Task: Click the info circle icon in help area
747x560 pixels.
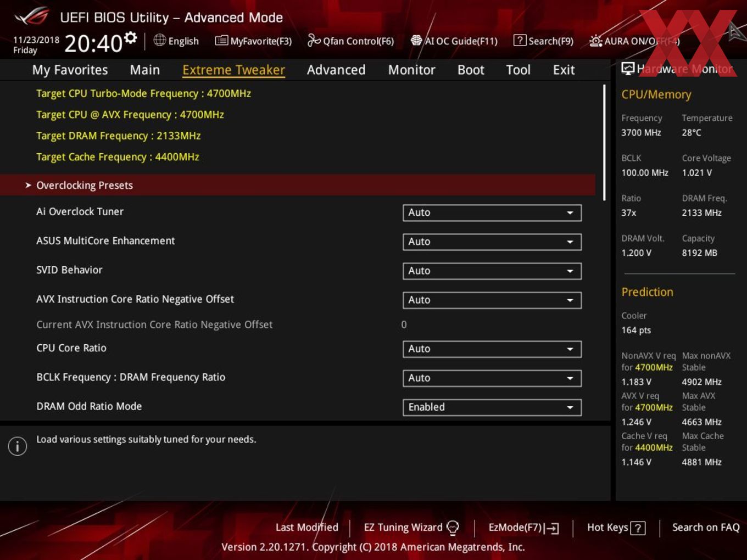Action: (18, 446)
